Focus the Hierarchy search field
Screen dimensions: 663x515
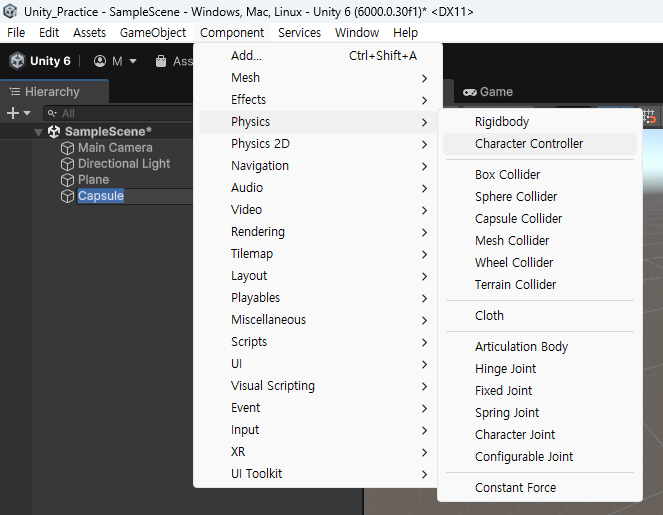(x=118, y=113)
